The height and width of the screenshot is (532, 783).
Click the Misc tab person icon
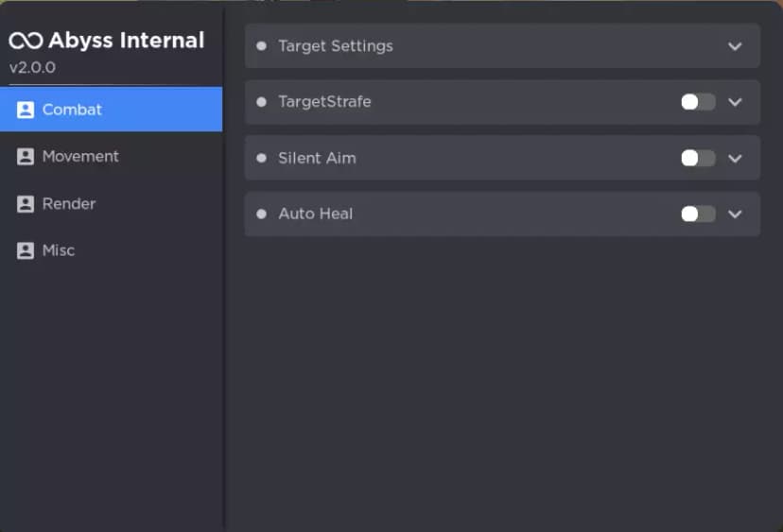26,250
